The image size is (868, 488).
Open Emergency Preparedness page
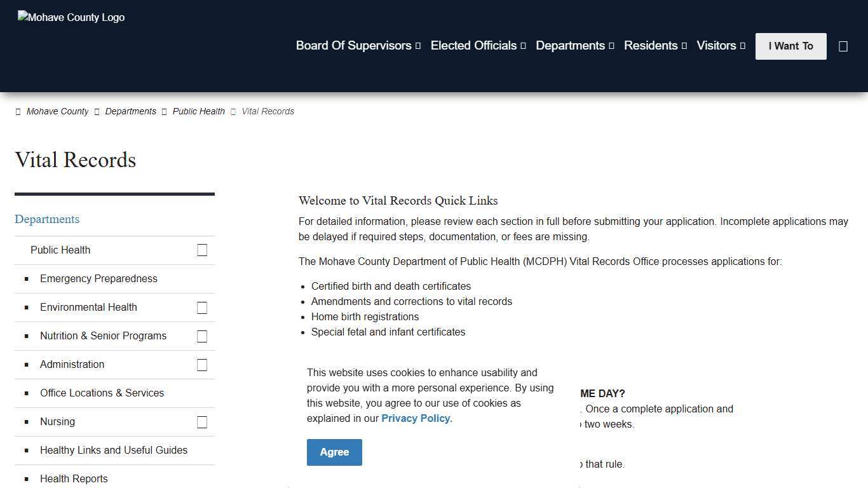pyautogui.click(x=98, y=279)
